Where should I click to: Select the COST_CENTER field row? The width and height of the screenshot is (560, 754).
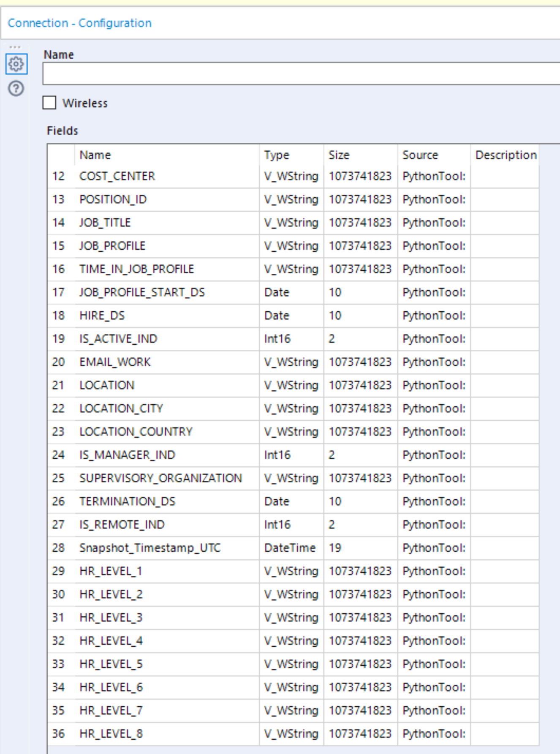click(x=117, y=176)
